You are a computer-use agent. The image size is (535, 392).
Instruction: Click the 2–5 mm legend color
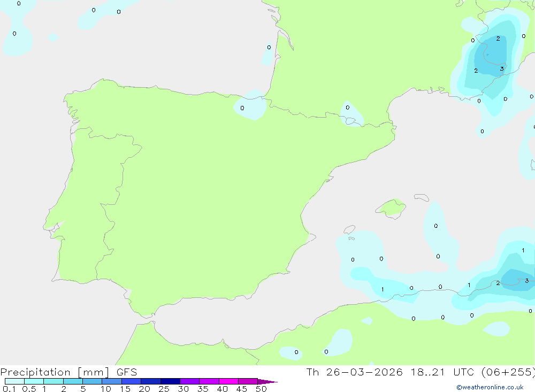point(73,381)
